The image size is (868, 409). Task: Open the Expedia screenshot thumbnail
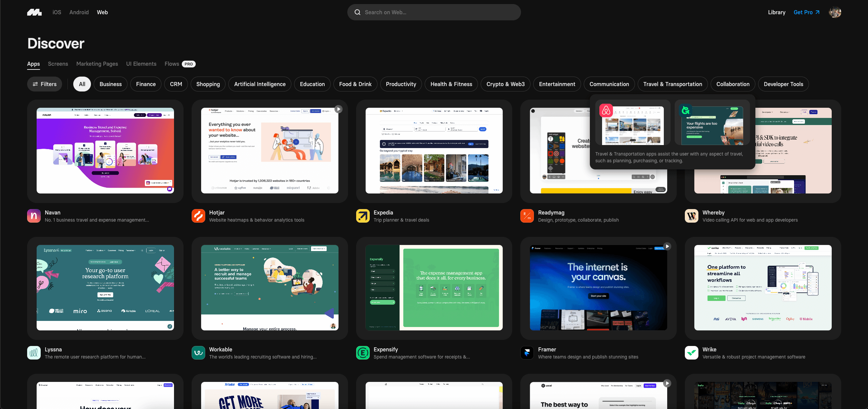[x=434, y=151]
